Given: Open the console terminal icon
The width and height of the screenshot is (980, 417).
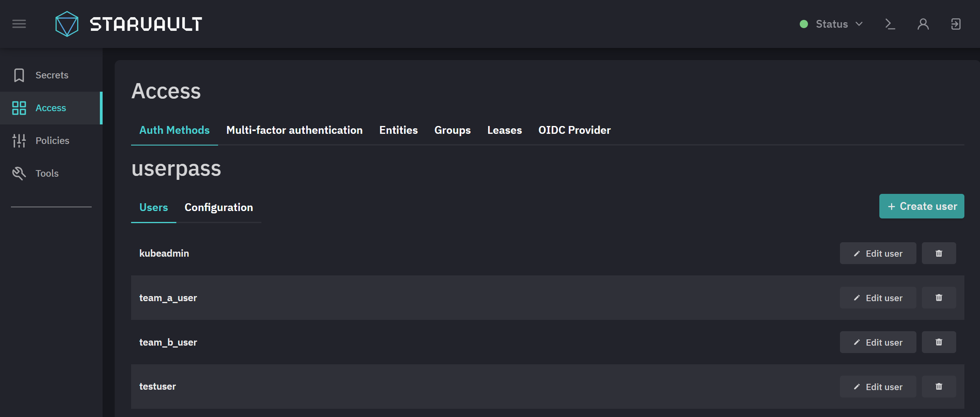Looking at the screenshot, I should tap(890, 24).
